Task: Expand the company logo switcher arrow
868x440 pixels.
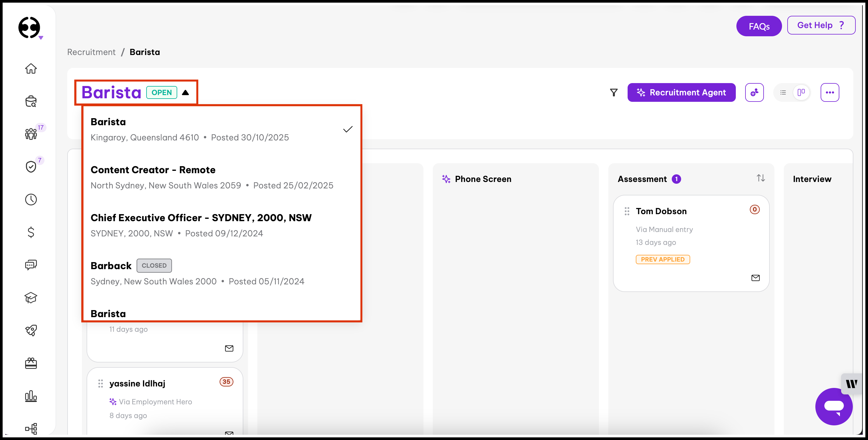Action: [x=41, y=38]
